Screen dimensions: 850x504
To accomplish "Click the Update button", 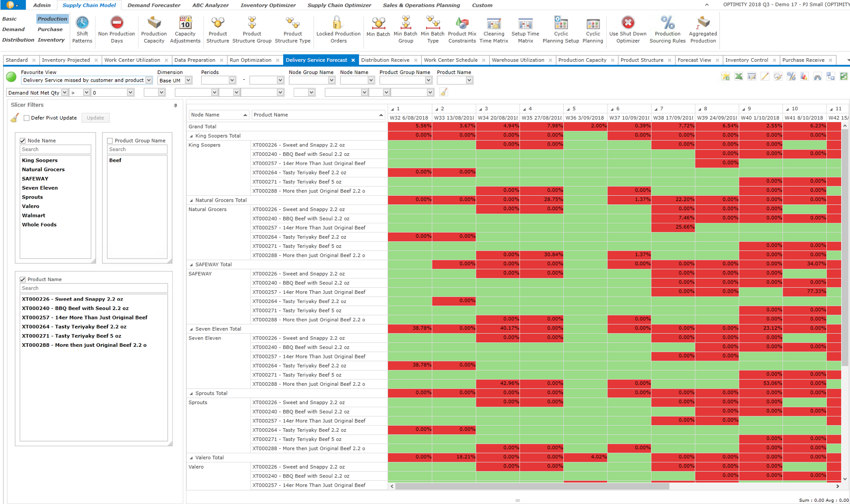I will click(x=95, y=118).
